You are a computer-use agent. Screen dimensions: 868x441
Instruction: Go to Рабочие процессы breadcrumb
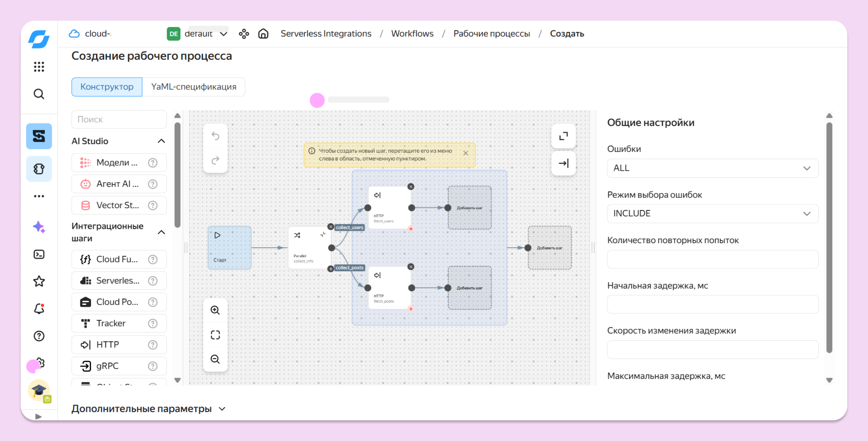(x=491, y=34)
